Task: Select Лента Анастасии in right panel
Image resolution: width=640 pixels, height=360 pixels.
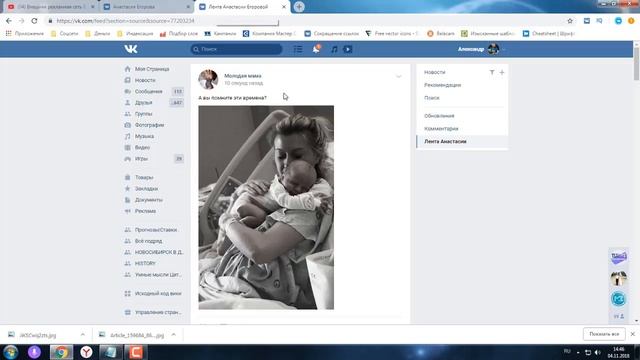Action: [462, 142]
